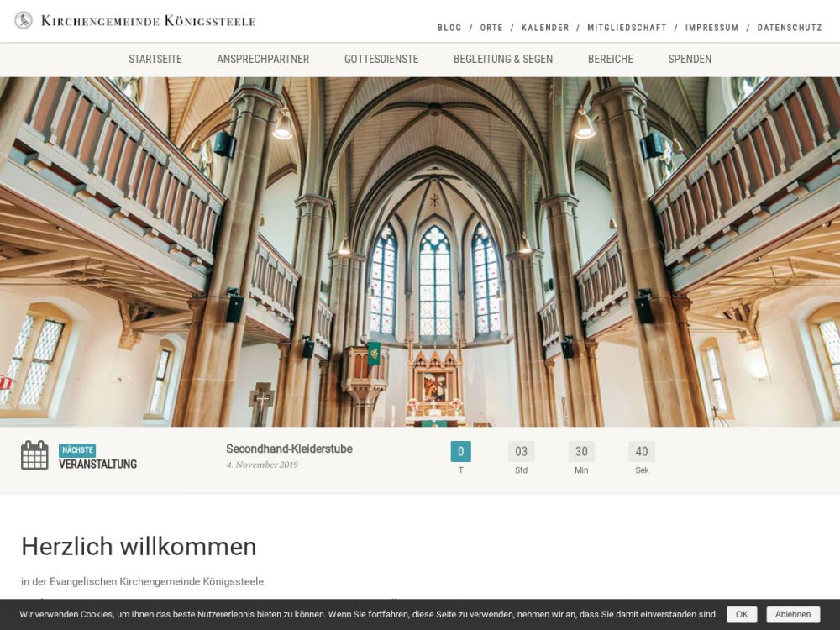Decline cookies with the Ablehnen button

pyautogui.click(x=793, y=614)
